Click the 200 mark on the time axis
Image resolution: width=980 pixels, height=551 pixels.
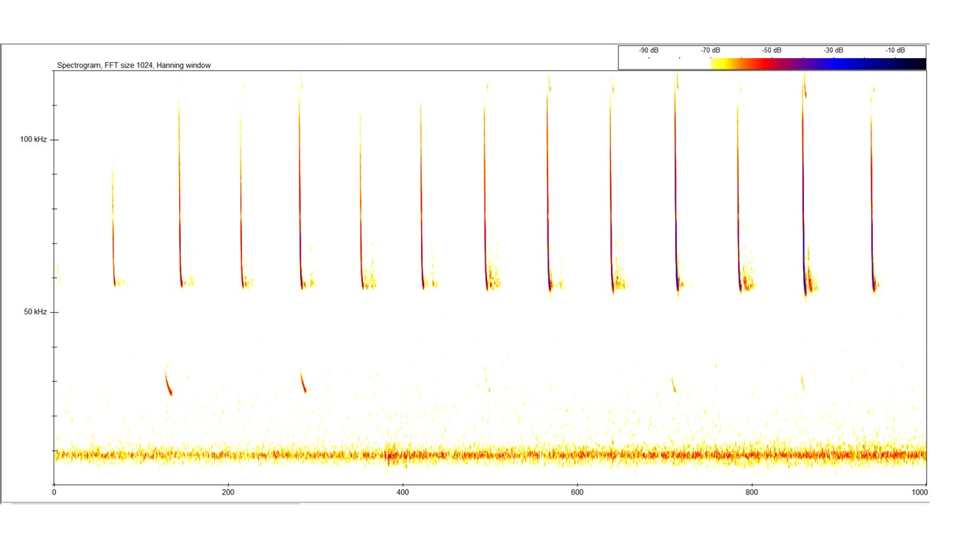coord(227,492)
